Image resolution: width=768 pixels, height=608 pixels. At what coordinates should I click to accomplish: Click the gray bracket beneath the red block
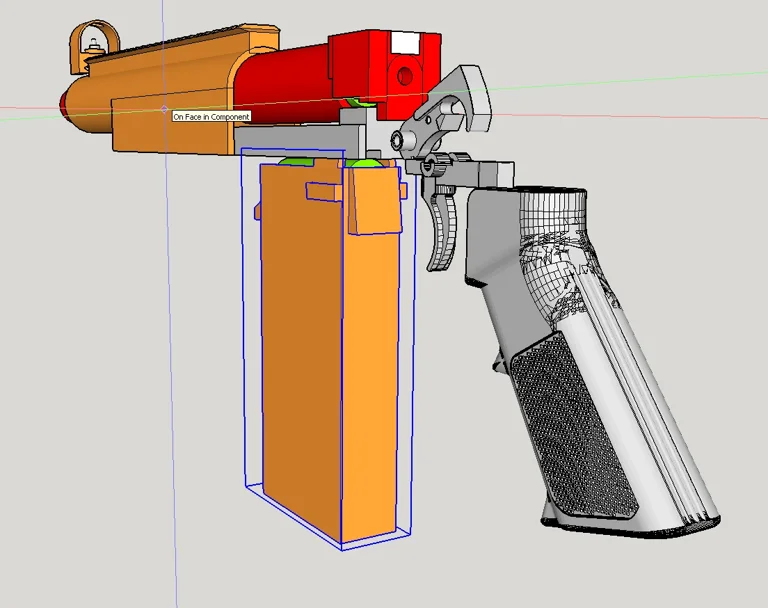350,133
